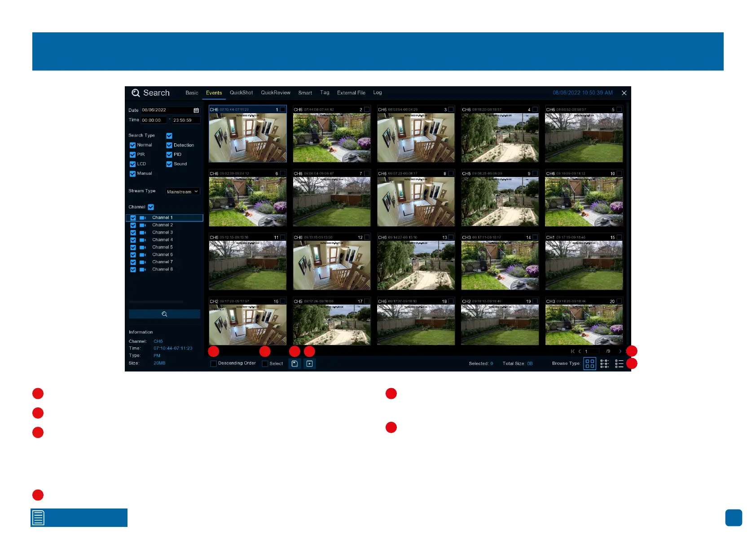
Task: Open the Stream Type Mainstream dropdown
Action: 182,192
